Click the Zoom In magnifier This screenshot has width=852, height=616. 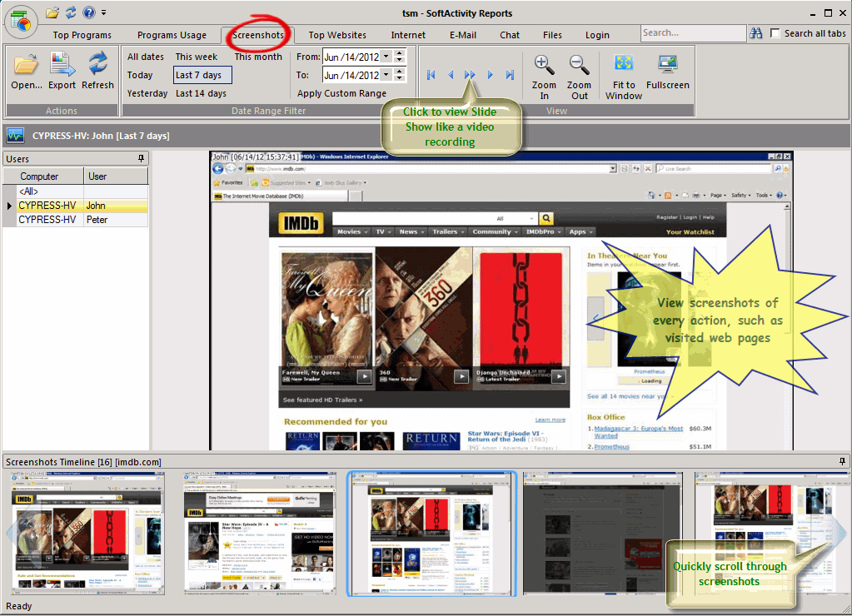tap(544, 77)
